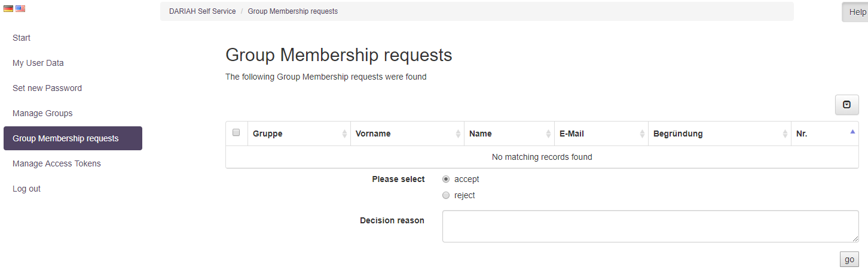Open the Start menu item
The image size is (868, 273).
22,38
